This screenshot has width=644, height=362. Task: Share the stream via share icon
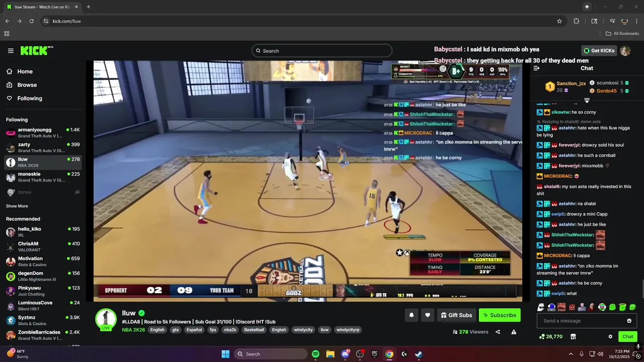(x=498, y=332)
